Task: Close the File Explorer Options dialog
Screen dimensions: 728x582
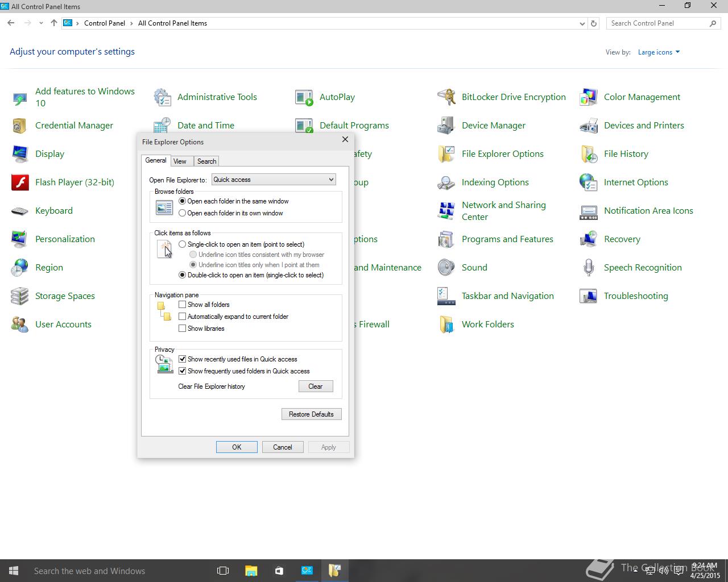Action: tap(345, 139)
